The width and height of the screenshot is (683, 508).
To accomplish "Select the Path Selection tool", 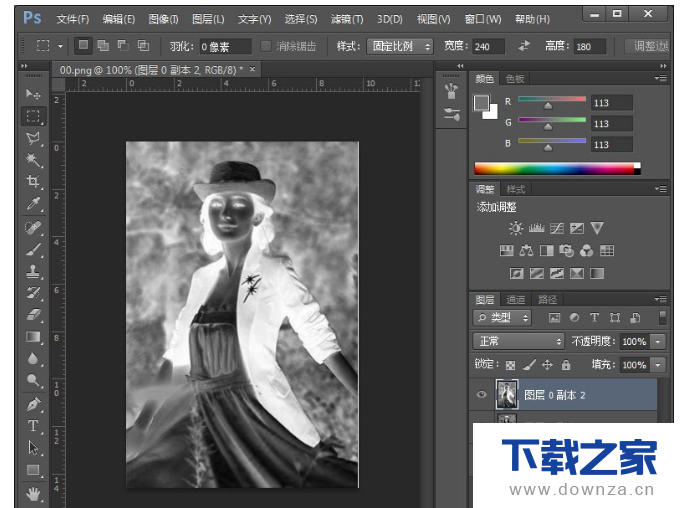I will pos(33,448).
